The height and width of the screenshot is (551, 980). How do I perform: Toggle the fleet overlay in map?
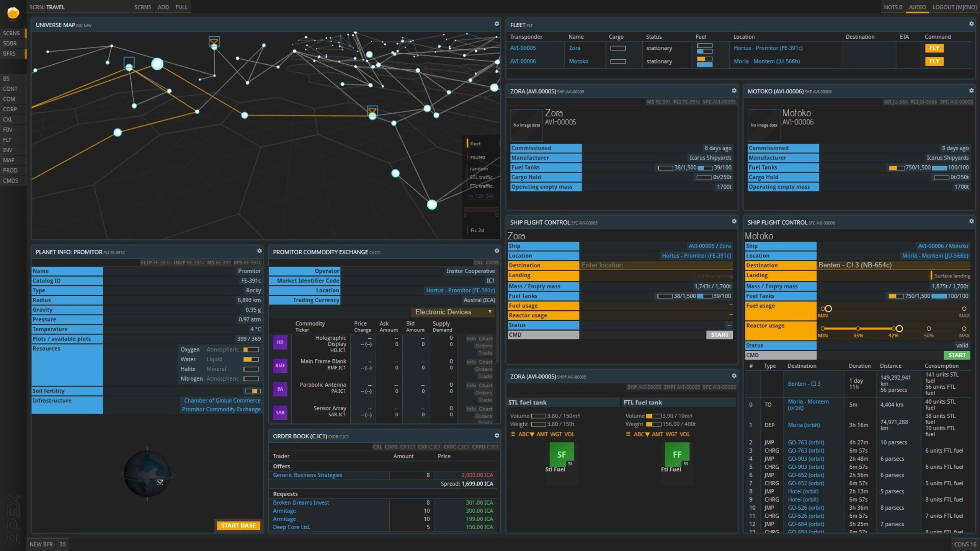tap(475, 143)
